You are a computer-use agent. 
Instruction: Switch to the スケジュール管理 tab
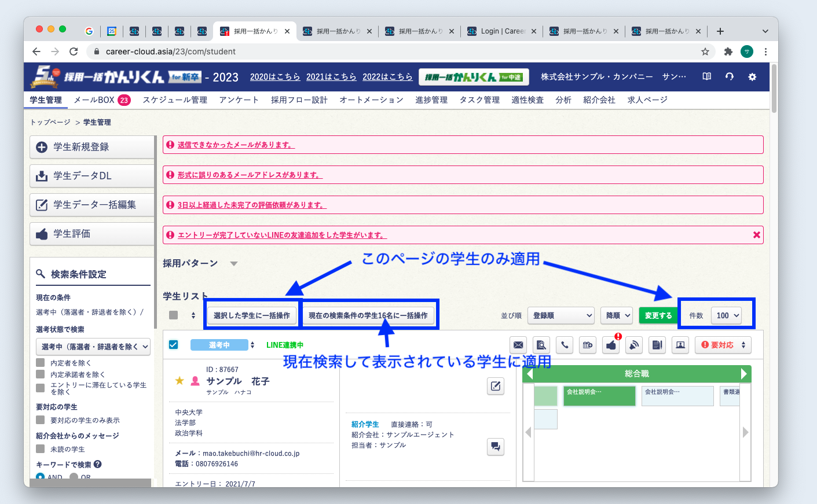pos(175,100)
